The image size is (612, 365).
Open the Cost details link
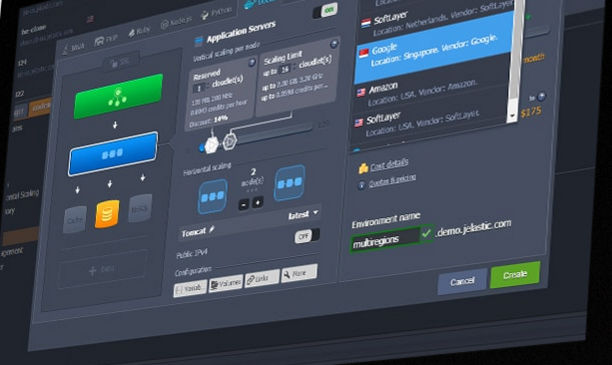click(x=389, y=164)
